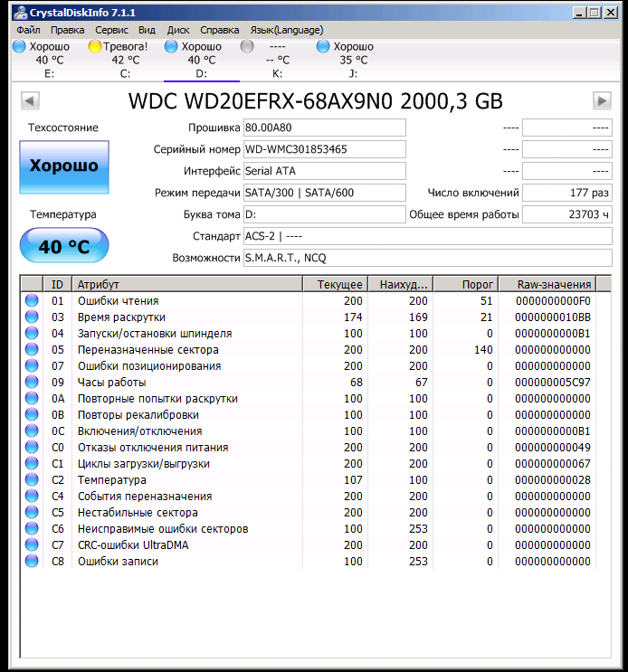Select raw value 000000000049
This screenshot has width=628, height=672.
click(553, 448)
